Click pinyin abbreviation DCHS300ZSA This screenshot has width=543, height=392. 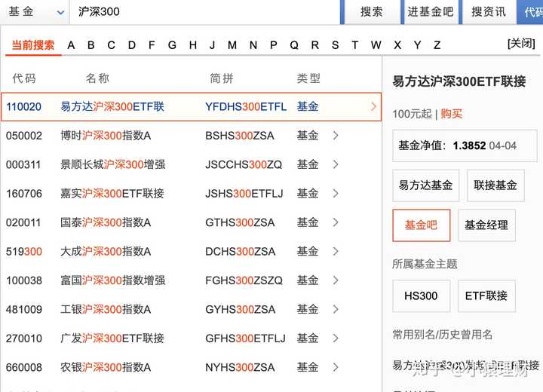(240, 251)
